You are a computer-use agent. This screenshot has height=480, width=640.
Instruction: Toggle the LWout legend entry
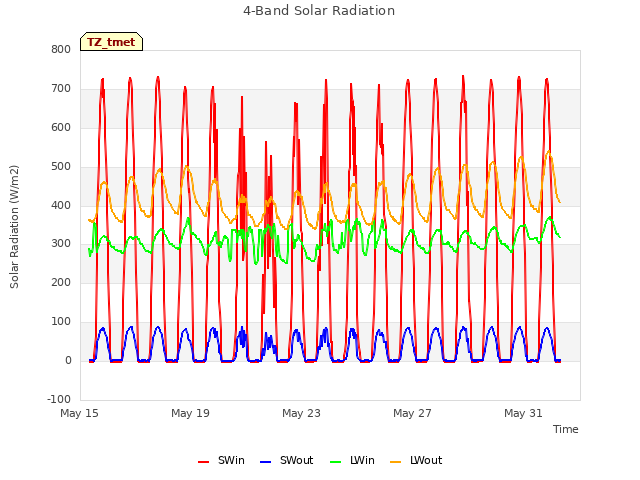coord(416,460)
